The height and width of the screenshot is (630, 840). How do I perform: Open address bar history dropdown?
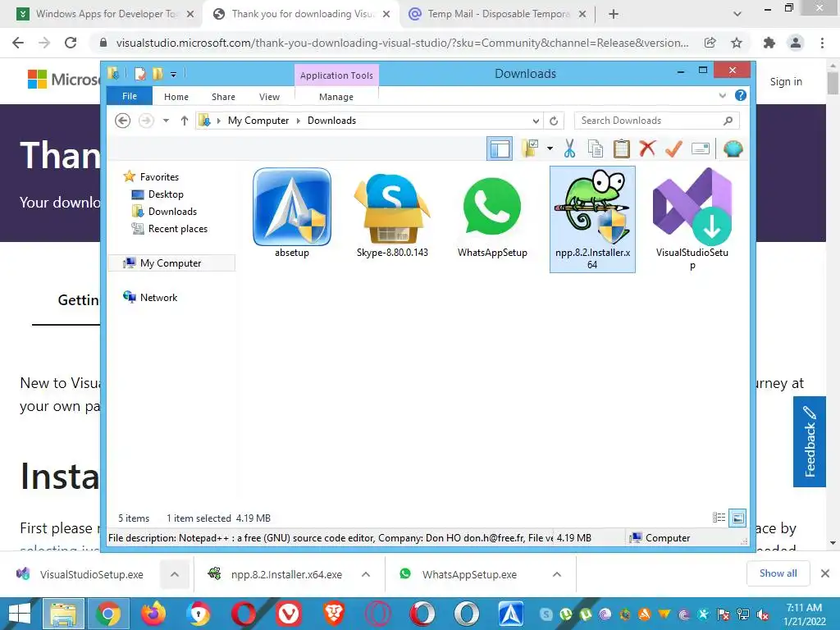pos(536,121)
